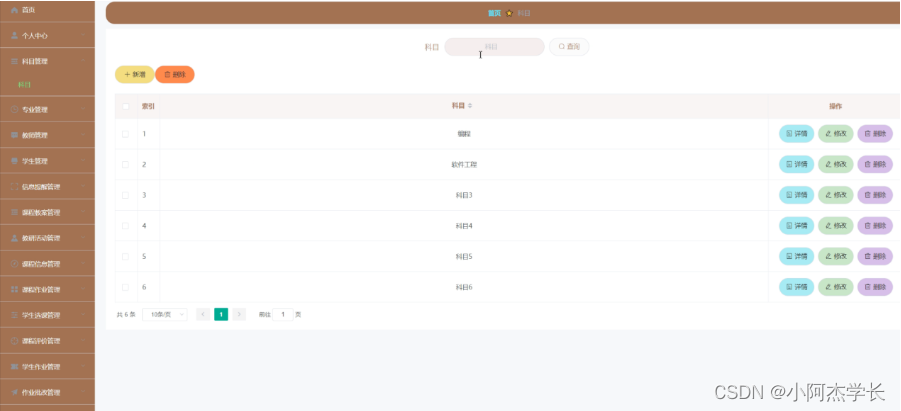Screen dimensions: 901x411
Task: Expand the 专业管理 sidebar menu
Action: [47, 109]
